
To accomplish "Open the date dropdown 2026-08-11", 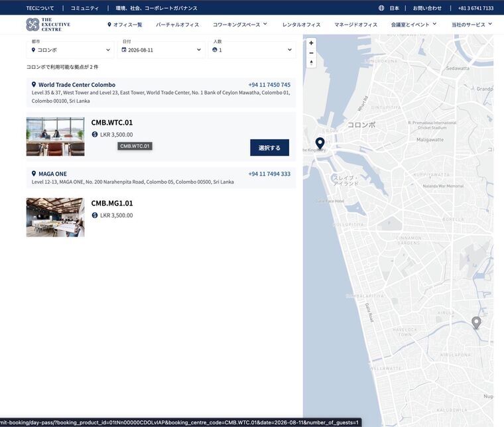I will (x=161, y=50).
